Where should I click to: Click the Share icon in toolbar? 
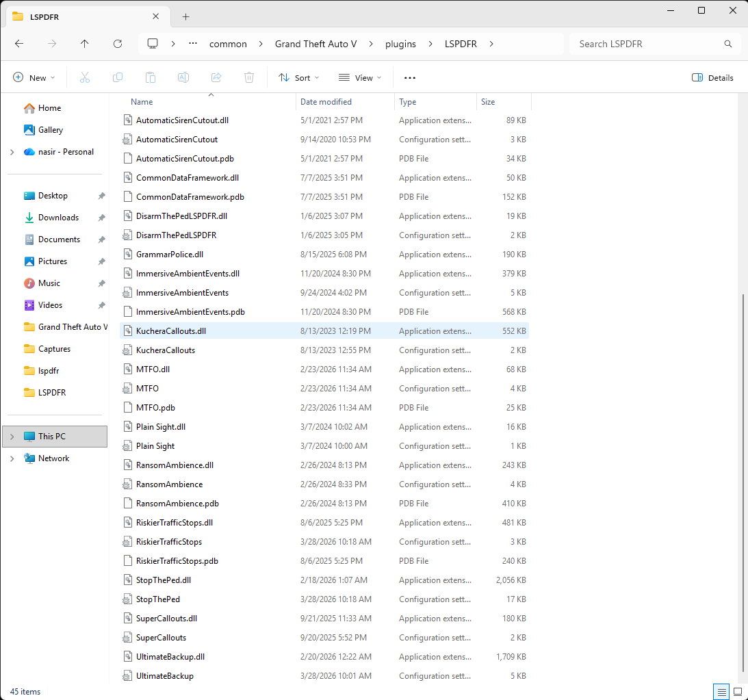(x=216, y=78)
